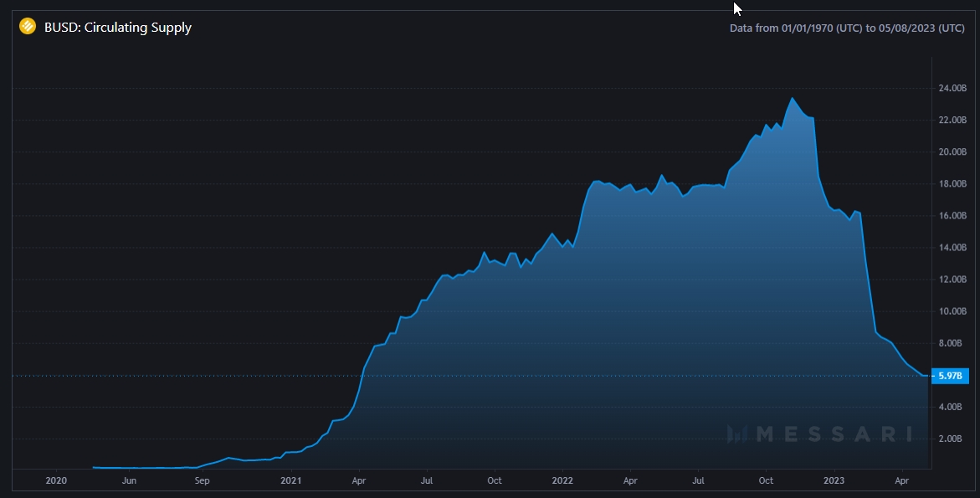
Task: Click the 20.00B y-axis value
Action: click(952, 151)
